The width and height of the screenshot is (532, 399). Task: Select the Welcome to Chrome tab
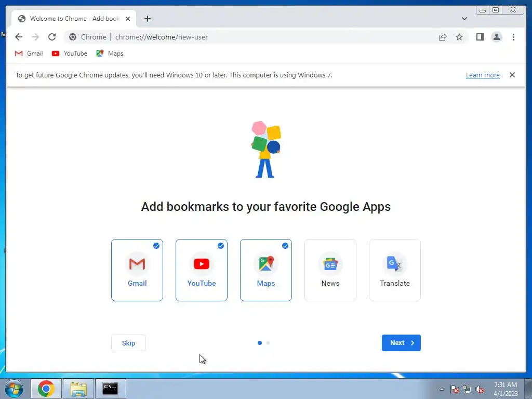click(74, 19)
